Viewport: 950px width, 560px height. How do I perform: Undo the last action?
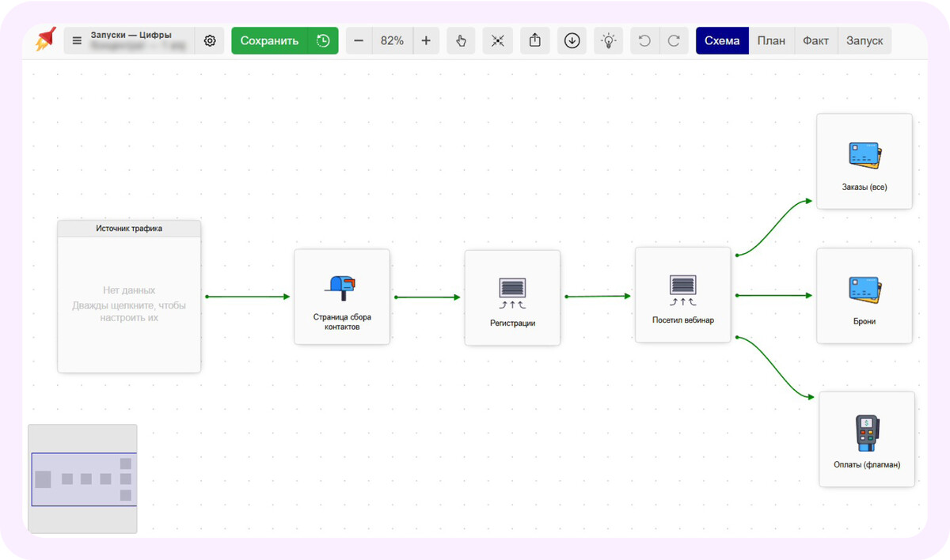(644, 41)
